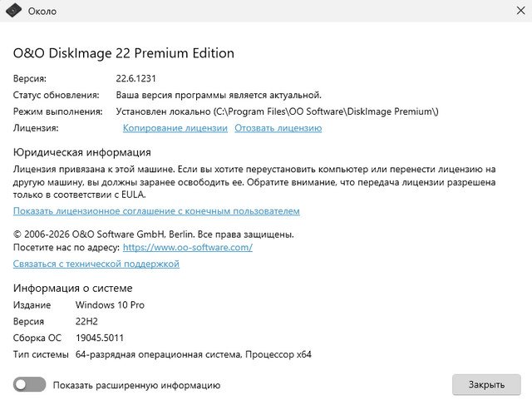532x405 pixels.
Task: Click the O&O DiskImage 22 Premium Edition heading
Action: point(124,53)
